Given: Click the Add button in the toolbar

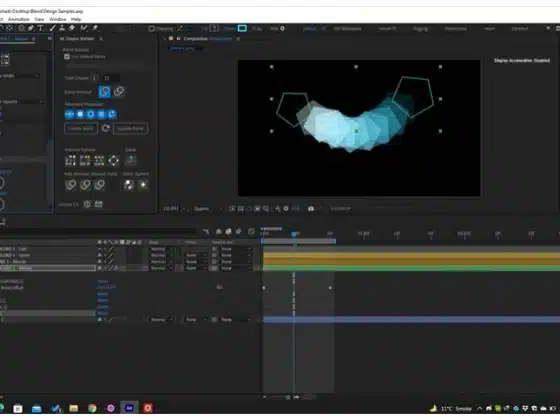Looking at the screenshot, I should 278,29.
